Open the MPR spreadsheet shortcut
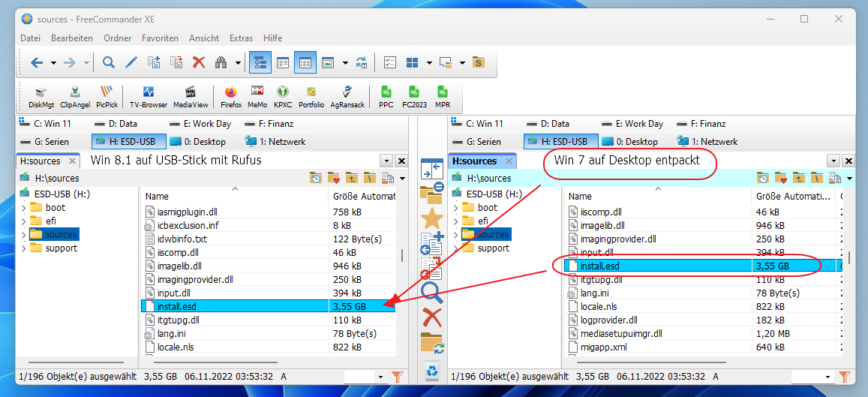This screenshot has height=397, width=868. 443,98
